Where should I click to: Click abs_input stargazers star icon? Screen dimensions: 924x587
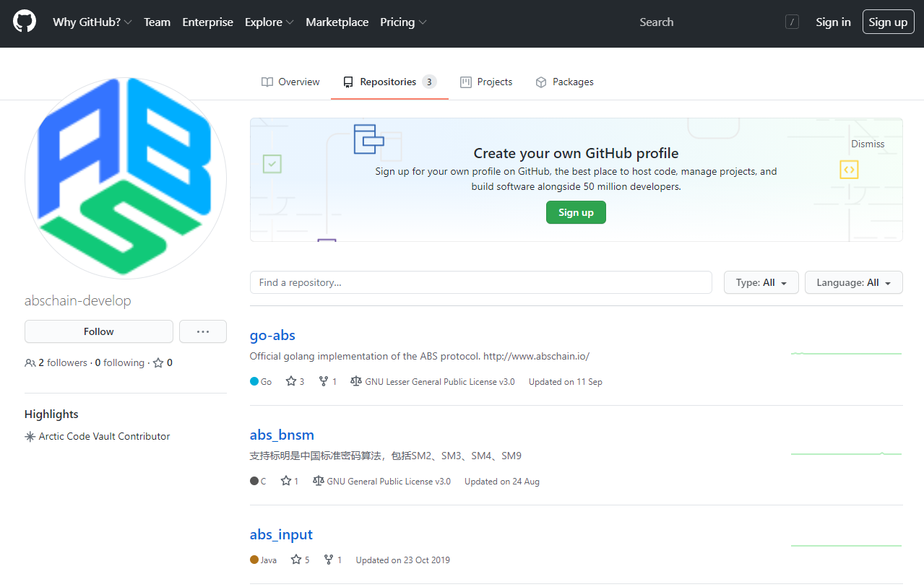(296, 560)
